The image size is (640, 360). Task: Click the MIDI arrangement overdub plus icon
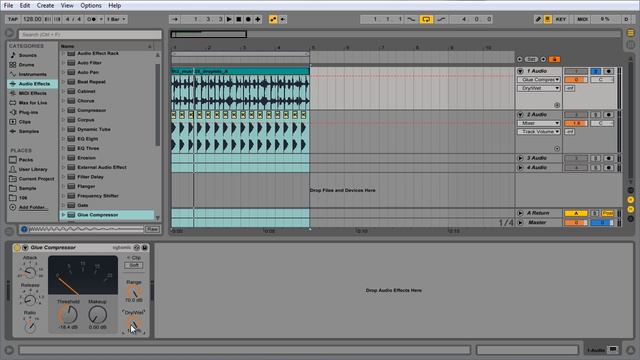point(258,19)
